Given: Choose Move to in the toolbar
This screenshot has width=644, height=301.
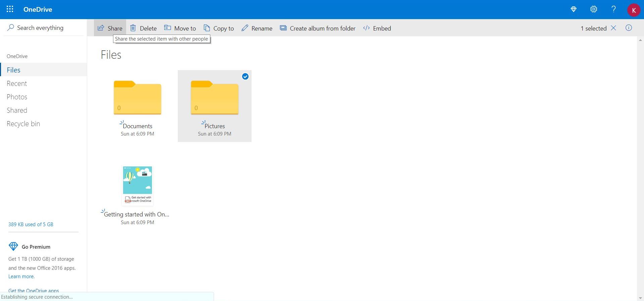Looking at the screenshot, I should click(x=180, y=28).
